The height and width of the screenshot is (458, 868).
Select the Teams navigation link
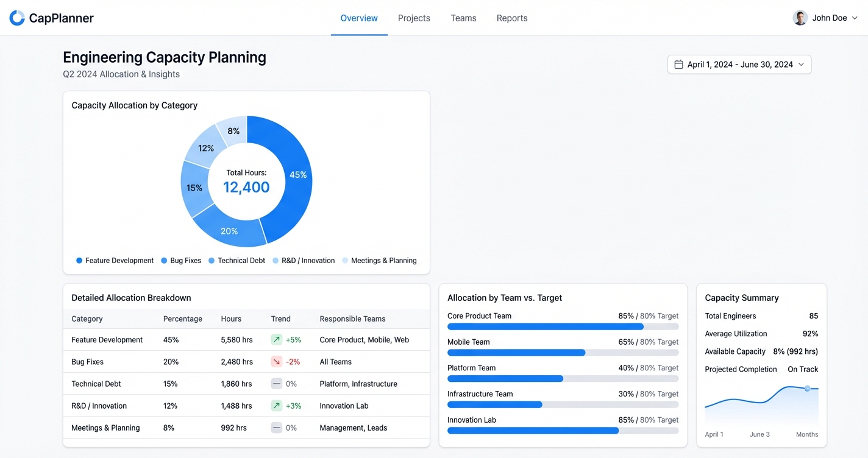pyautogui.click(x=463, y=18)
